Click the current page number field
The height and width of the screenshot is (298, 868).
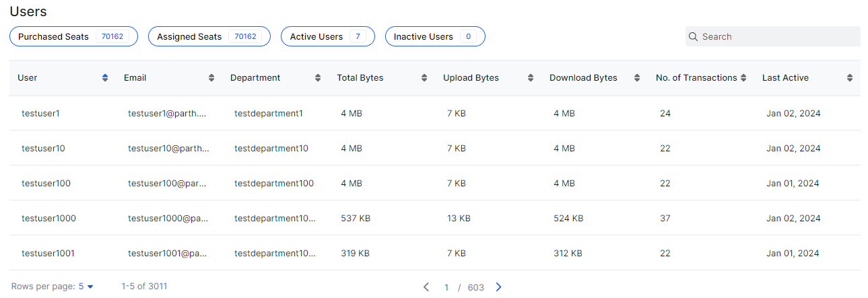tap(446, 287)
